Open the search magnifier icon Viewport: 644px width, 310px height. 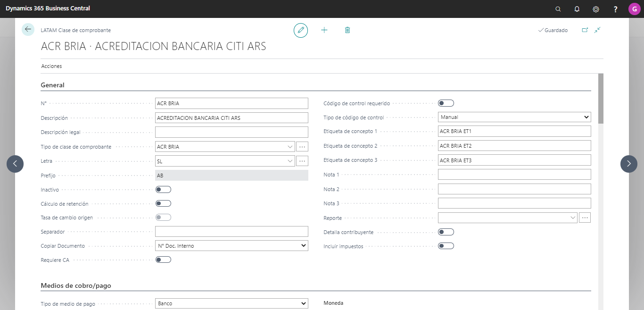tap(558, 9)
